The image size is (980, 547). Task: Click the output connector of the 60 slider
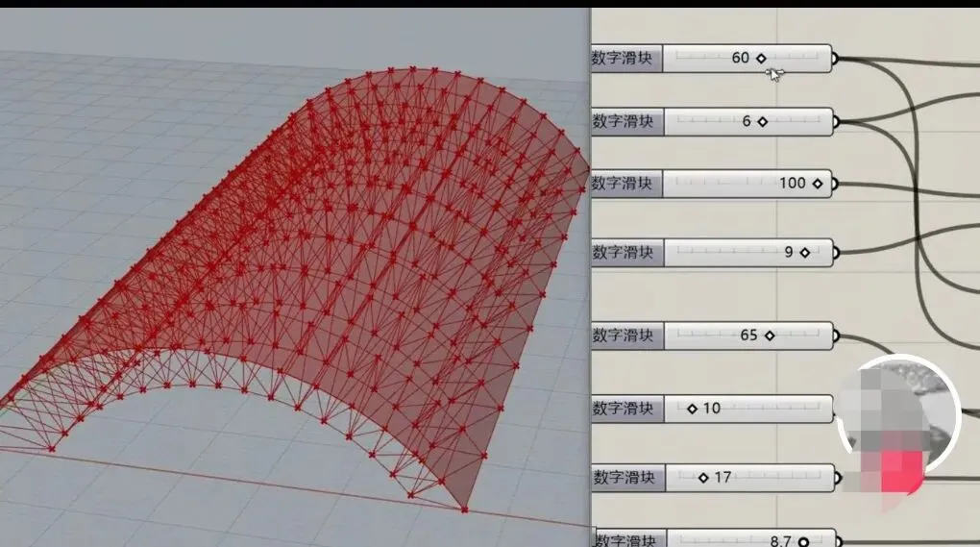(835, 59)
